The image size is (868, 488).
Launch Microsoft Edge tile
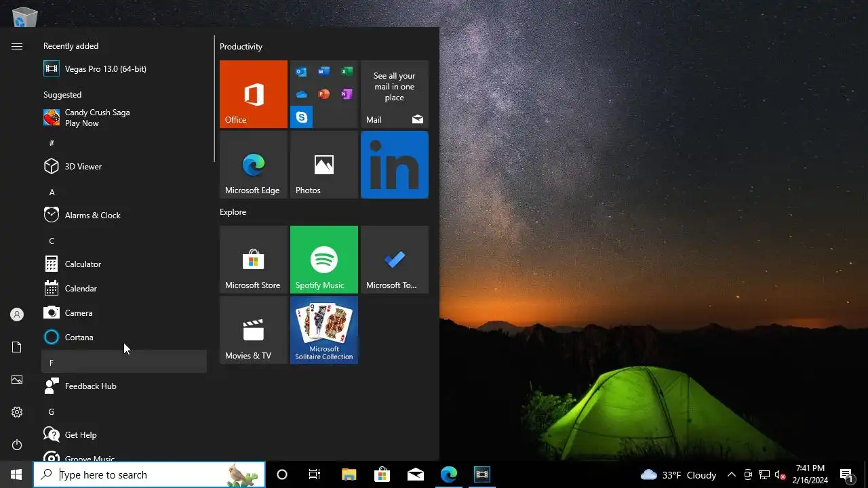click(x=254, y=165)
